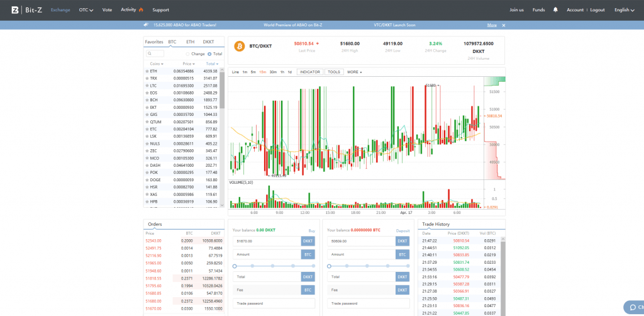This screenshot has height=316, width=644.
Task: Expand the chart MORE dropdown
Action: (x=355, y=72)
